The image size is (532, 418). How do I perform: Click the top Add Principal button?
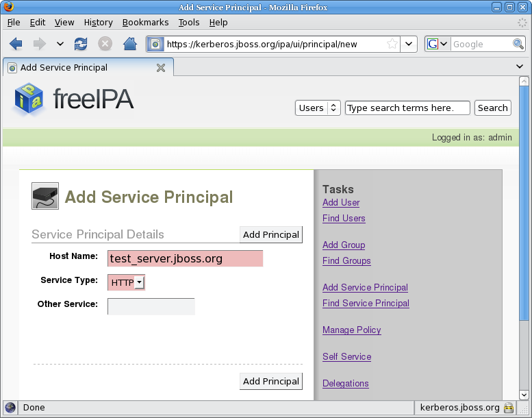pos(271,234)
